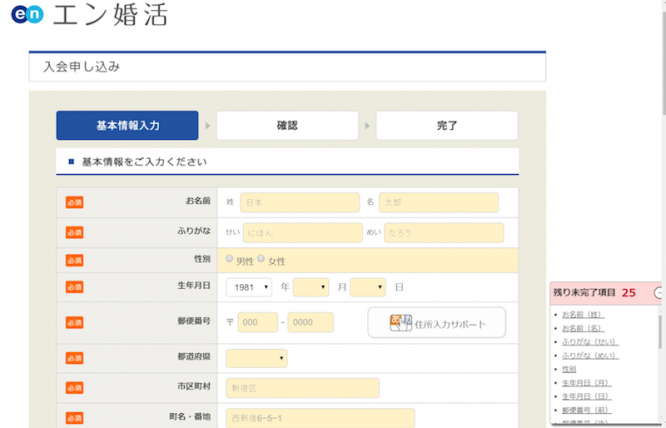The height and width of the screenshot is (428, 666).
Task: Select the 基本情報入力 step tab
Action: click(x=127, y=126)
